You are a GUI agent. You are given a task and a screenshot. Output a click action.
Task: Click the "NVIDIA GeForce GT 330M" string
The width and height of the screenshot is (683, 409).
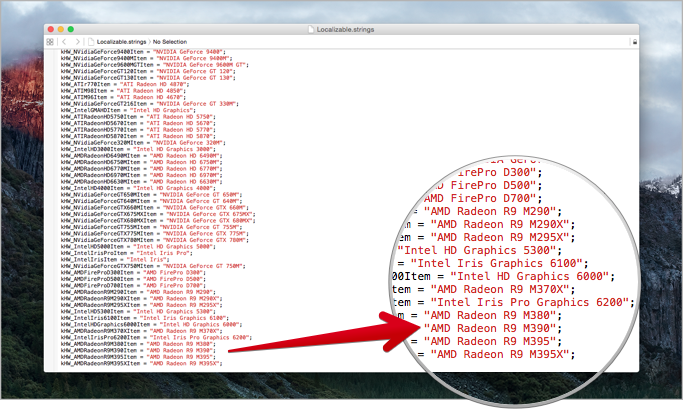196,104
